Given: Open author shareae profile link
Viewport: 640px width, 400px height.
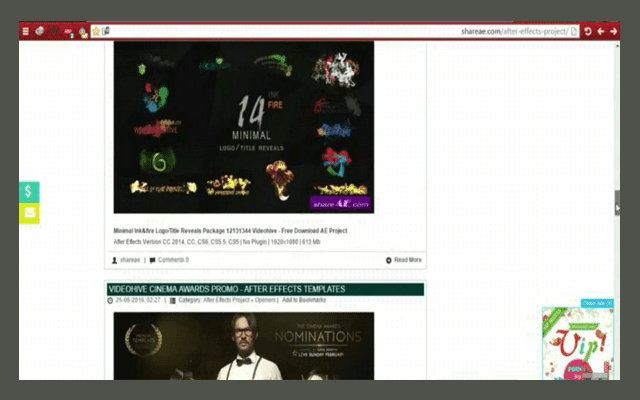Looking at the screenshot, I should 130,260.
